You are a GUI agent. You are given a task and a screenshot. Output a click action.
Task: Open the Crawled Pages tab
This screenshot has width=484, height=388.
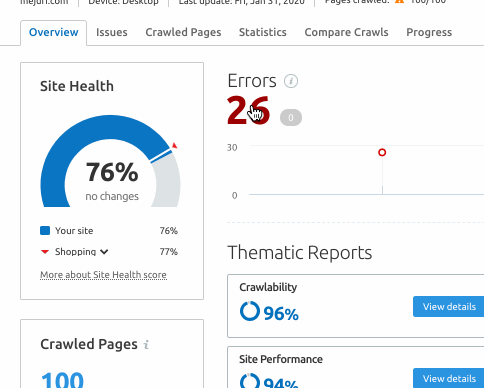183,32
